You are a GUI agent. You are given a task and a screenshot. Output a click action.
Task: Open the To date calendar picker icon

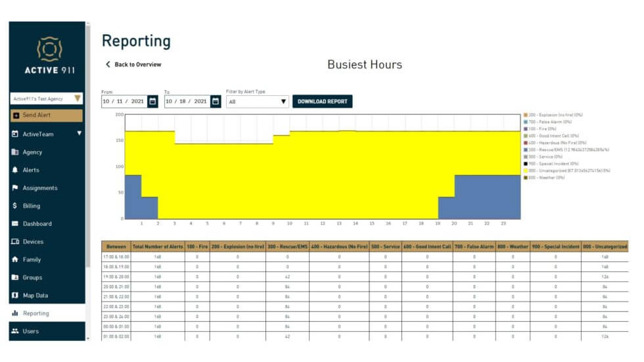pos(216,102)
